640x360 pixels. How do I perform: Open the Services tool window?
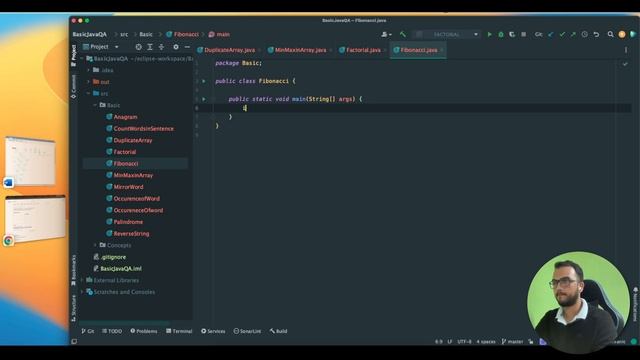(x=213, y=331)
